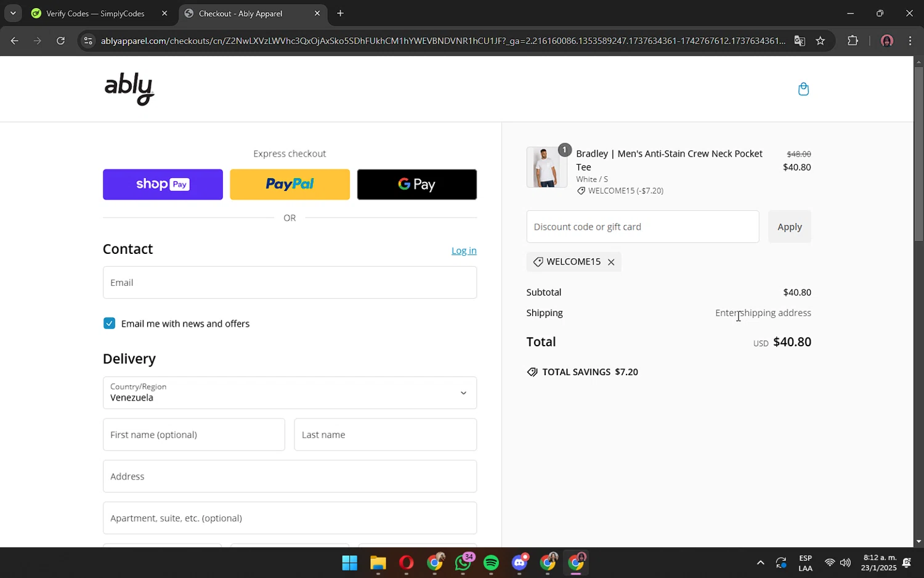Click the Total $40.80 amount
924x578 pixels.
click(x=792, y=342)
